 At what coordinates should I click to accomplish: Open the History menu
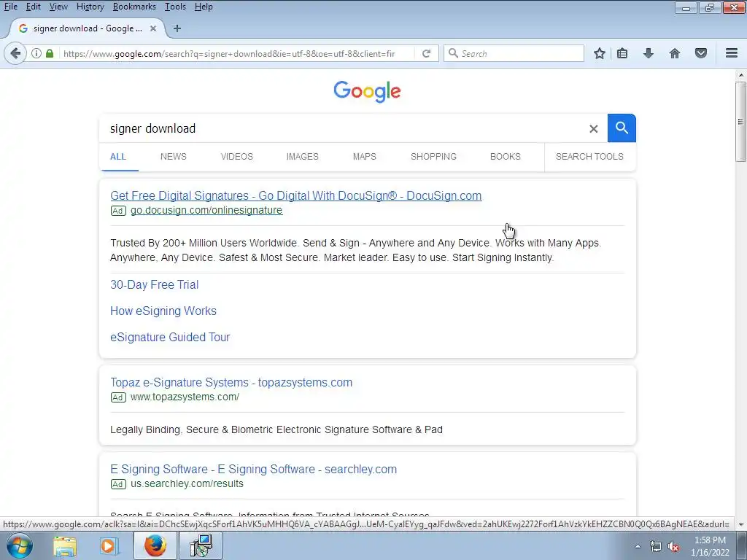(x=90, y=7)
